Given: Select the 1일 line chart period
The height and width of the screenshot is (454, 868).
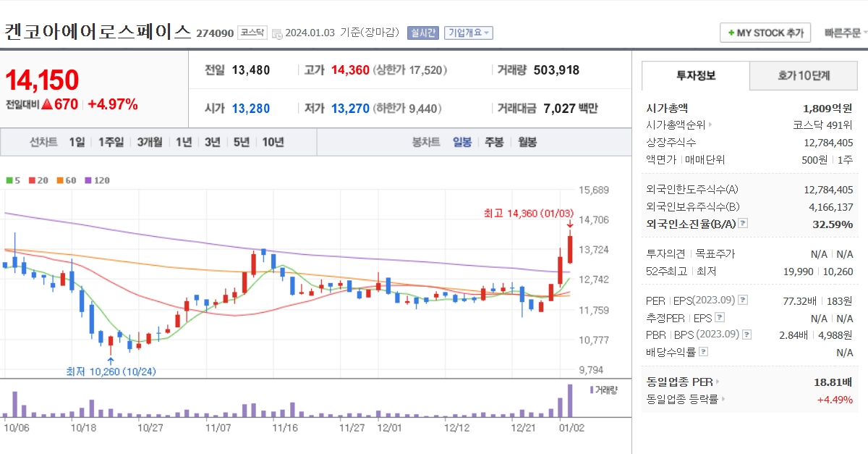Looking at the screenshot, I should point(77,142).
